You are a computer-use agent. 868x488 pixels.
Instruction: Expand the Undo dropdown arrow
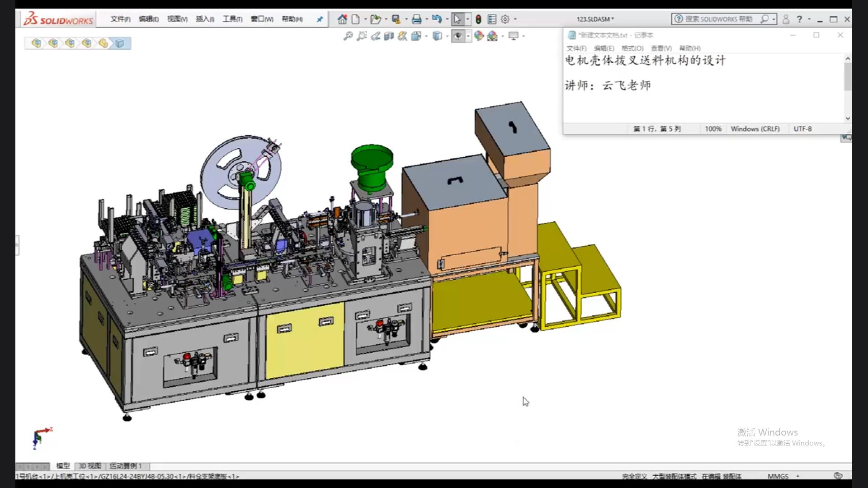point(447,19)
